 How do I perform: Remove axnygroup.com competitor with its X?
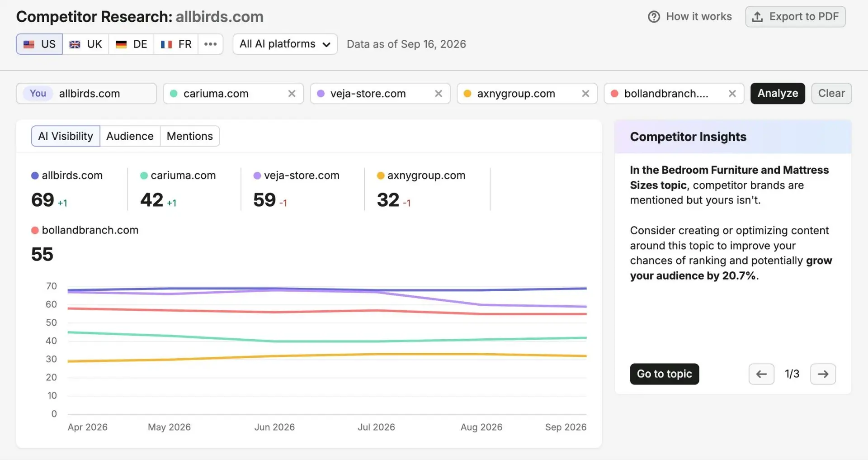(585, 94)
